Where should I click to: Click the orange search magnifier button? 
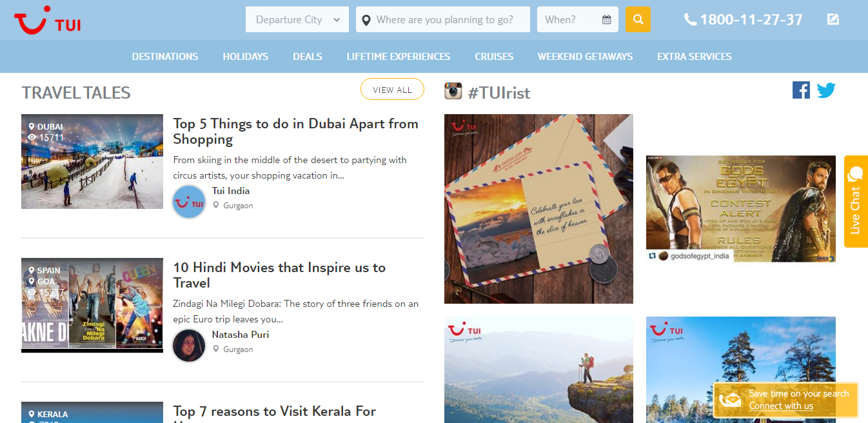click(638, 19)
